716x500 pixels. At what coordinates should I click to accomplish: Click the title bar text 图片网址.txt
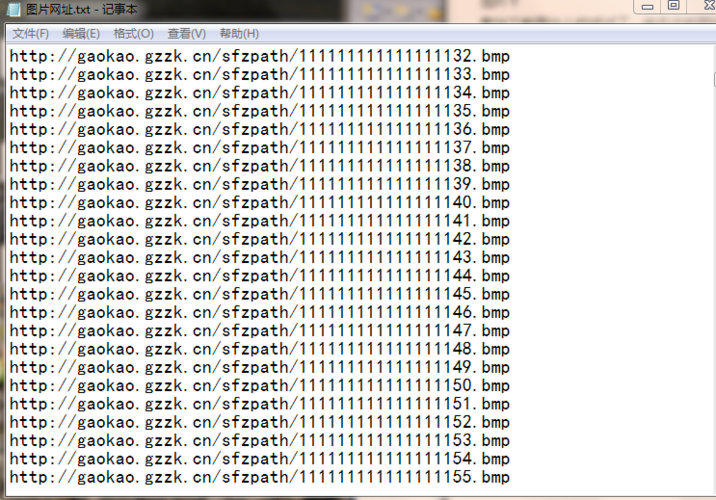click(58, 9)
